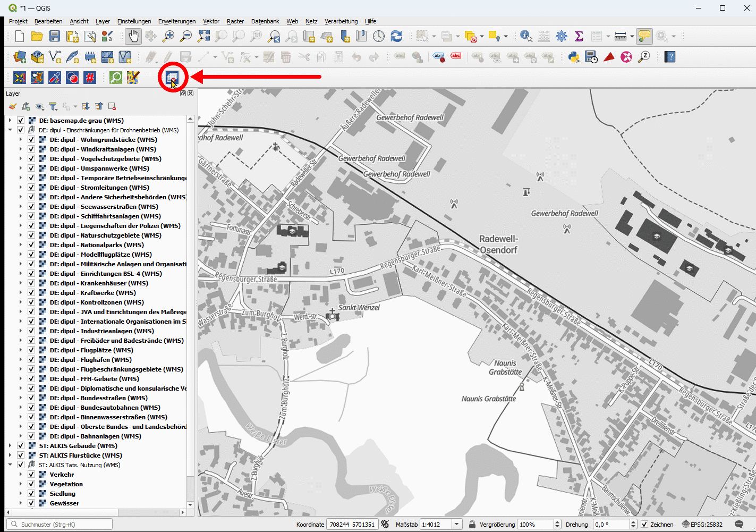Select the Pan Map hand tool
Screen dimensions: 756x532
(x=133, y=36)
